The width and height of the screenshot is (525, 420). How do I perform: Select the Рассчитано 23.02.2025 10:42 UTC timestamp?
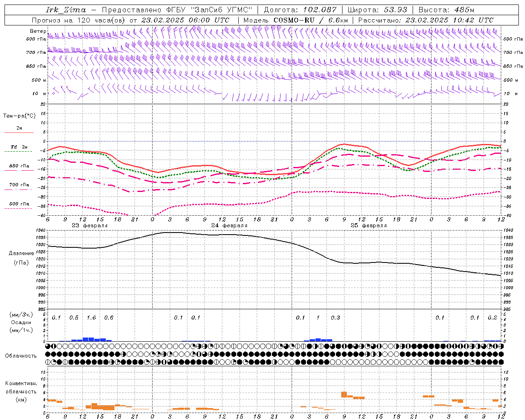coord(426,20)
